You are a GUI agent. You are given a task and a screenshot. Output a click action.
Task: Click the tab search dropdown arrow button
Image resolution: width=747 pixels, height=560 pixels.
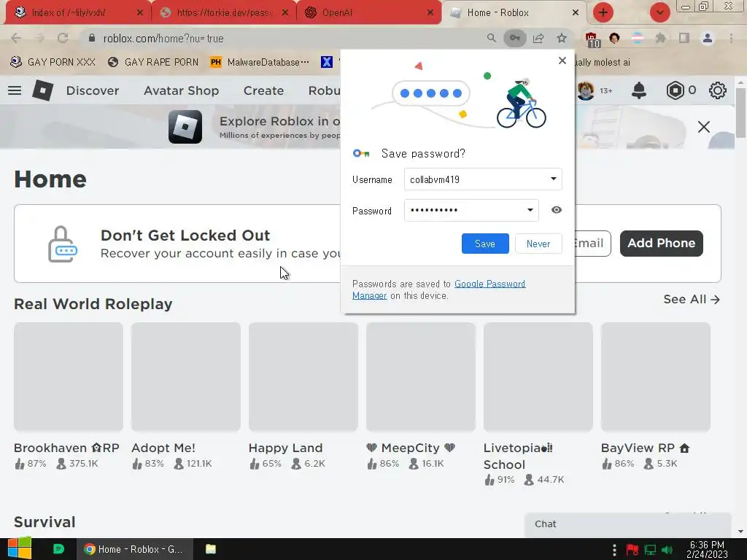(659, 12)
